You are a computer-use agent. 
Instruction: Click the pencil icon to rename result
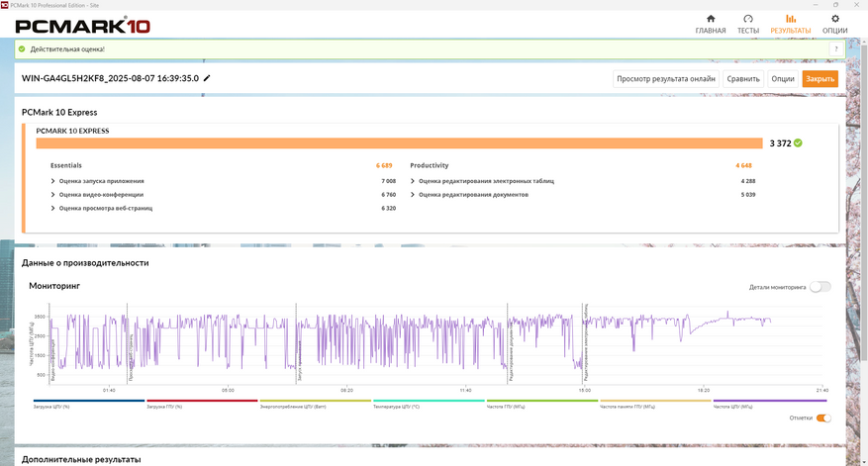tap(207, 78)
